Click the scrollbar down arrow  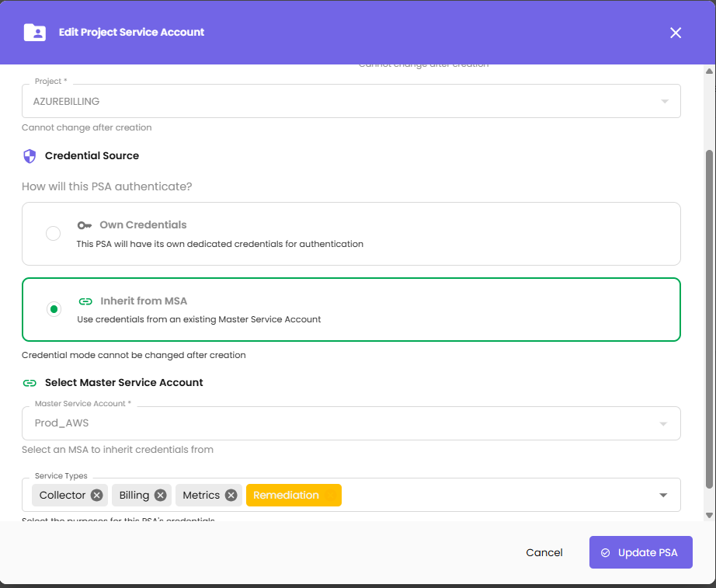pyautogui.click(x=709, y=515)
